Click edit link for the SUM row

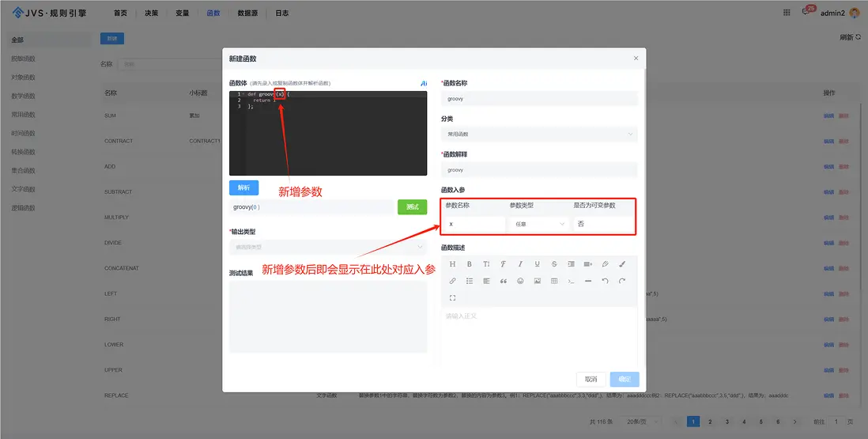[828, 115]
